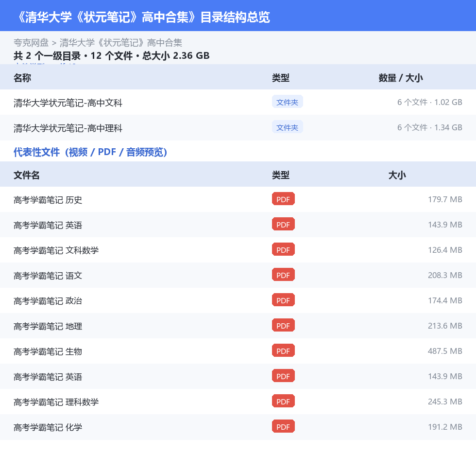The width and height of the screenshot is (476, 455).
Task: Select file 高考学霸笔记 文科数学
Action: [x=56, y=250]
